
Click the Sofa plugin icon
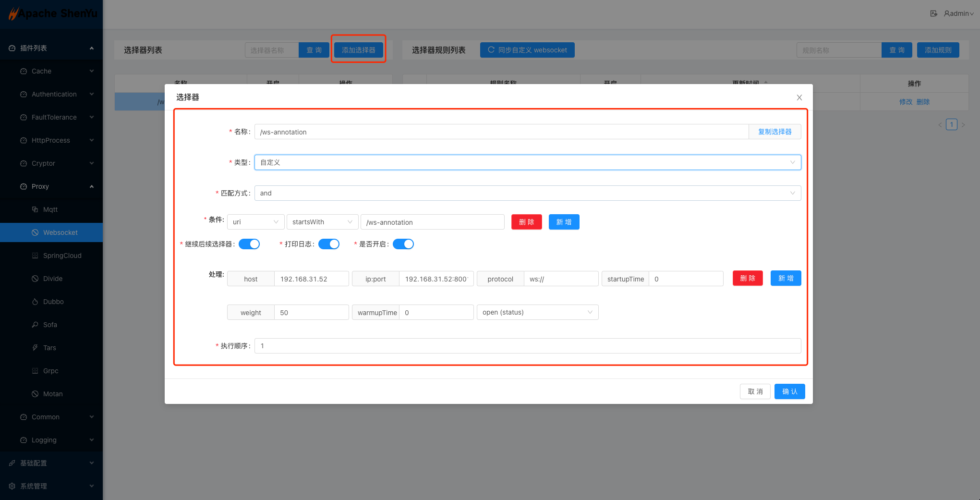coord(35,325)
